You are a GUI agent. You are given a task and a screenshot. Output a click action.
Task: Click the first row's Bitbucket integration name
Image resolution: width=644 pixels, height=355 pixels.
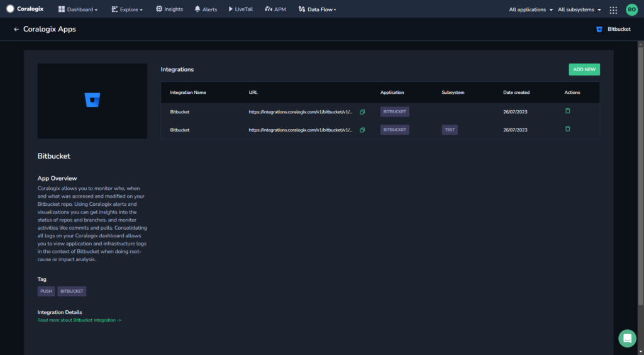[180, 112]
